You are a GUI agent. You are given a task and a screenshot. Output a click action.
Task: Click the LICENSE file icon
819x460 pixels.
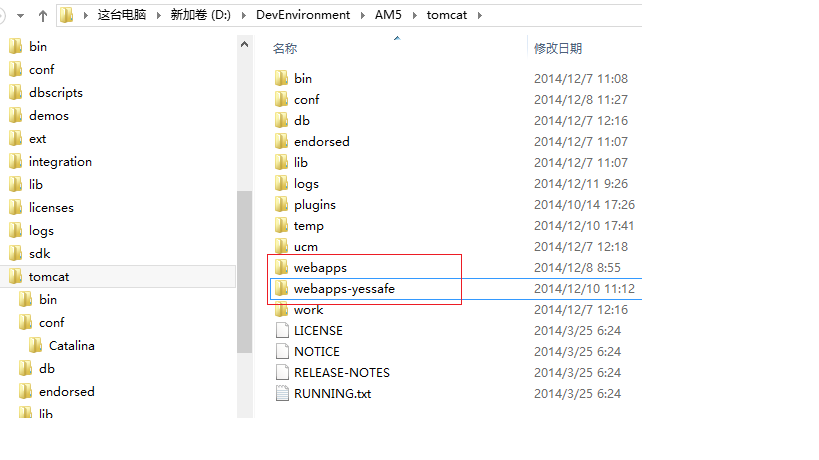pos(282,331)
